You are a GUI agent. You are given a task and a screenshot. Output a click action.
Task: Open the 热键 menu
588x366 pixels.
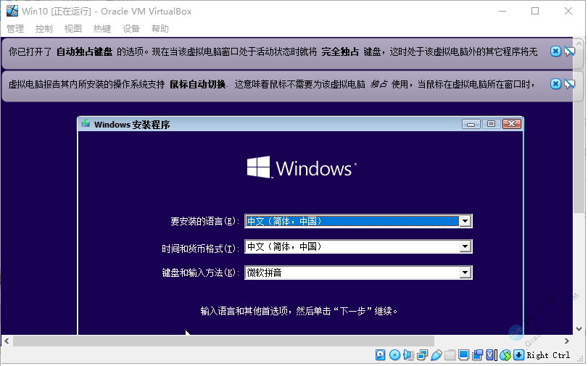pos(102,28)
